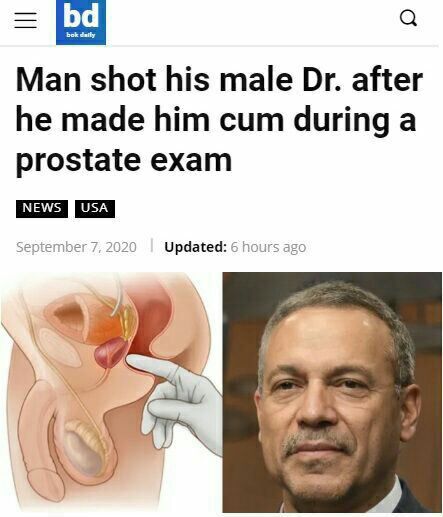Open the anatomical illustration image
443x517 pixels.
111,392
